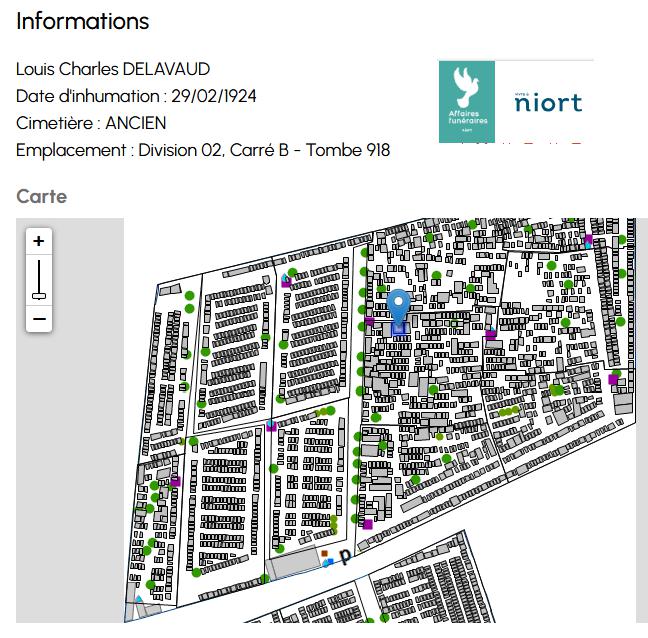Click the Informations heading
648x638 pixels.
coord(83,21)
